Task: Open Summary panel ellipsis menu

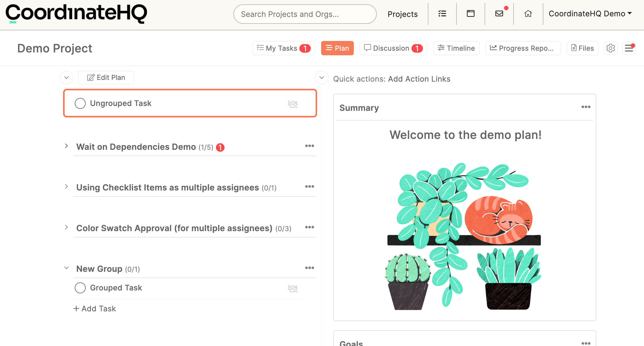Action: tap(586, 107)
